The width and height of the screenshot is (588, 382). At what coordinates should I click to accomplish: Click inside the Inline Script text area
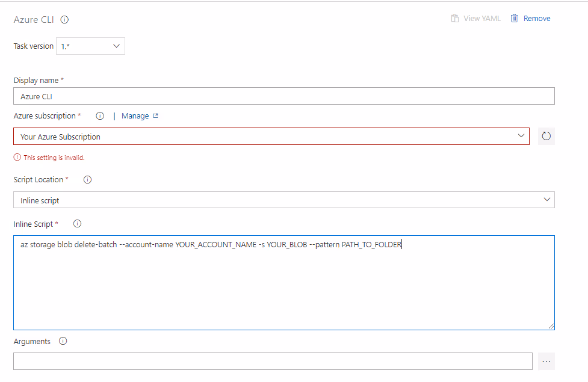tap(283, 283)
